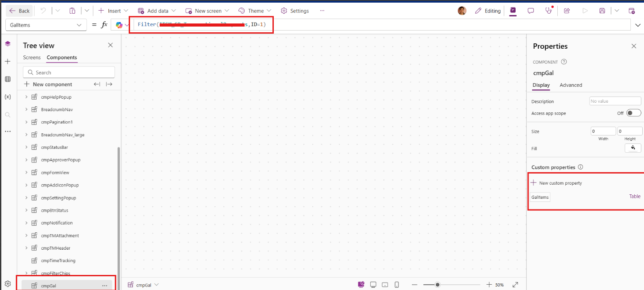644x290 pixels.
Task: Click the user profile avatar
Action: pyautogui.click(x=462, y=11)
